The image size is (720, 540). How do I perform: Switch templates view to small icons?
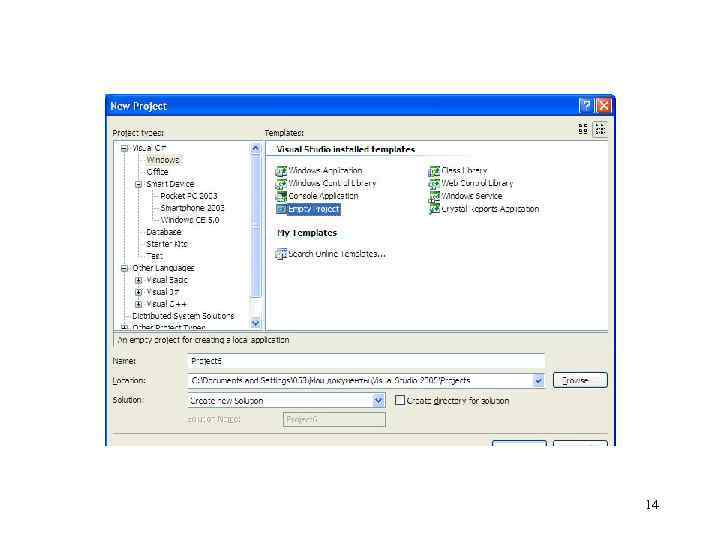click(x=600, y=129)
